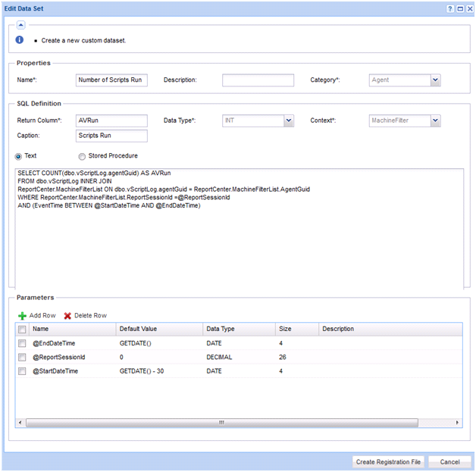The image size is (476, 472).
Task: Close the Edit Data Set dialog
Action: pyautogui.click(x=469, y=8)
